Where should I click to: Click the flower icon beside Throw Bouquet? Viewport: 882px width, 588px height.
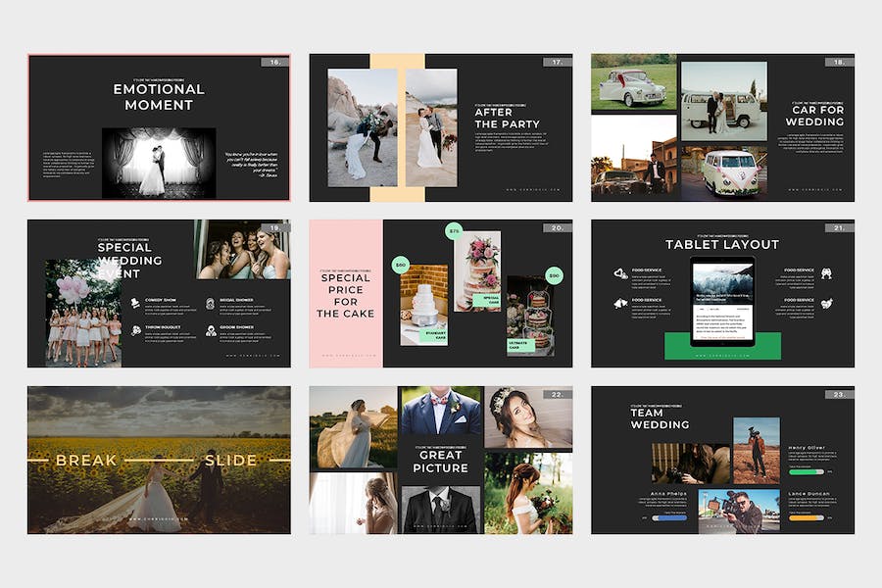[x=135, y=330]
